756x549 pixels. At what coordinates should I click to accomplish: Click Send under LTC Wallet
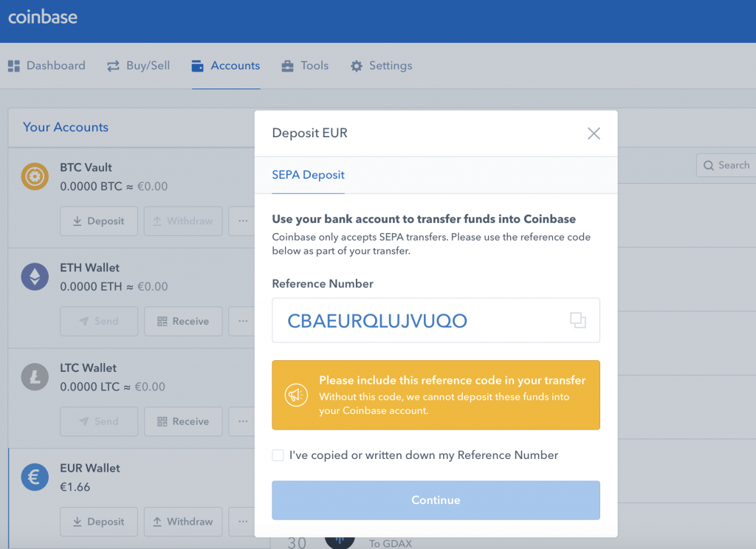pyautogui.click(x=99, y=422)
